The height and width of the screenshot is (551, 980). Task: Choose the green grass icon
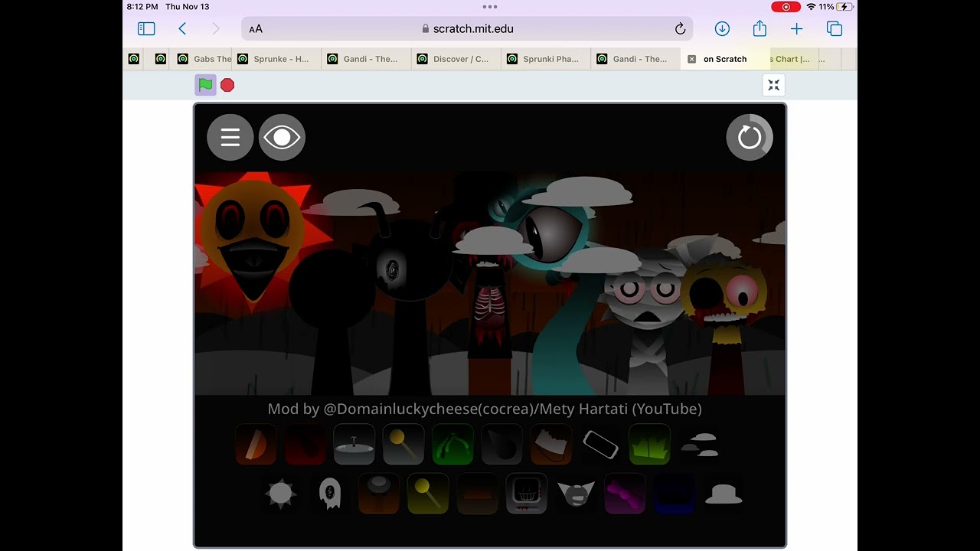(649, 445)
